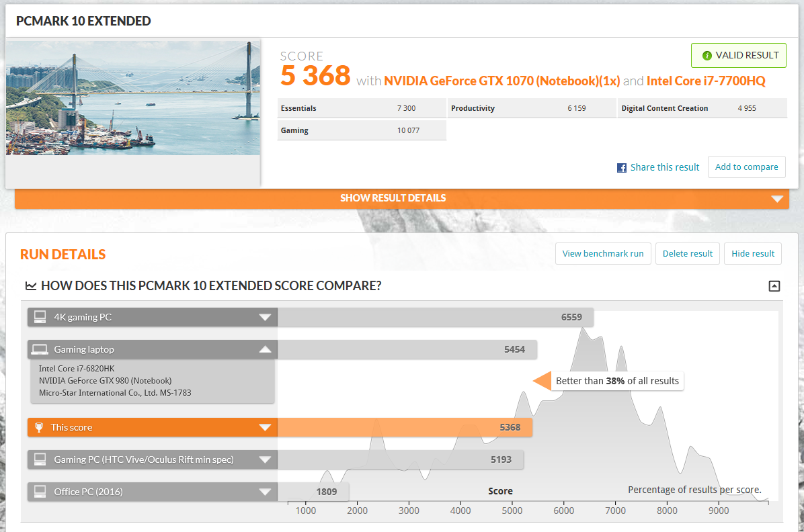This screenshot has height=532, width=804.
Task: Expand the Office PC (2016) details arrow
Action: (265, 492)
